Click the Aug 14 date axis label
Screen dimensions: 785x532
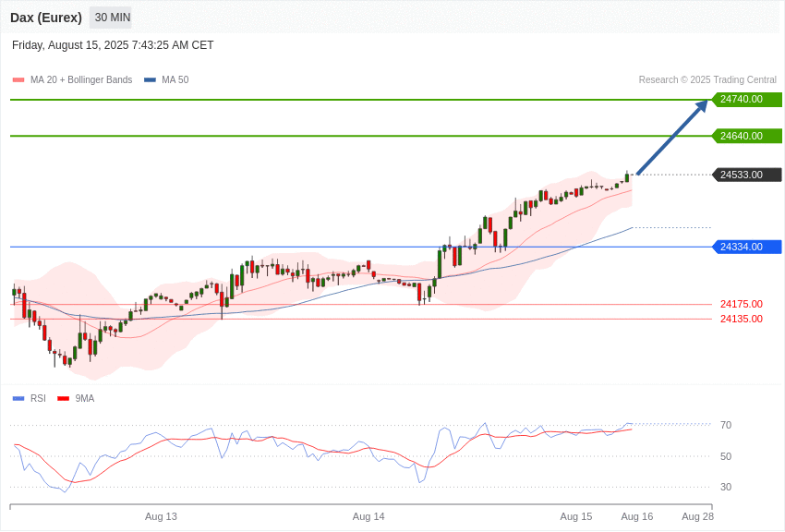tap(368, 516)
